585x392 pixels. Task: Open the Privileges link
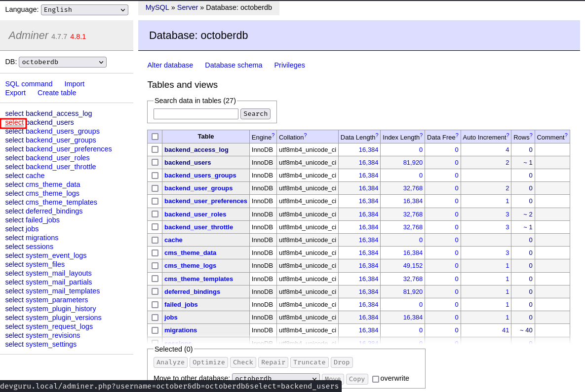[x=289, y=65]
